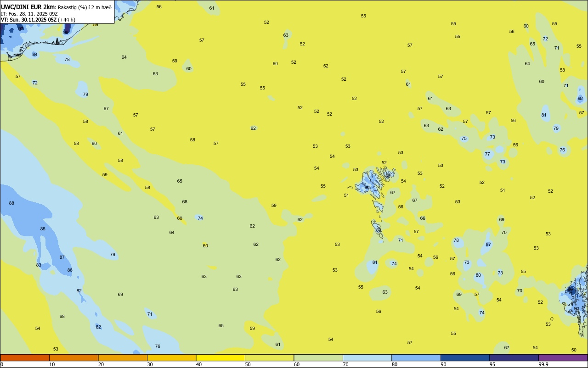The width and height of the screenshot is (588, 368).
Task: Click the humidity value 84 on the map
Action: point(35,55)
